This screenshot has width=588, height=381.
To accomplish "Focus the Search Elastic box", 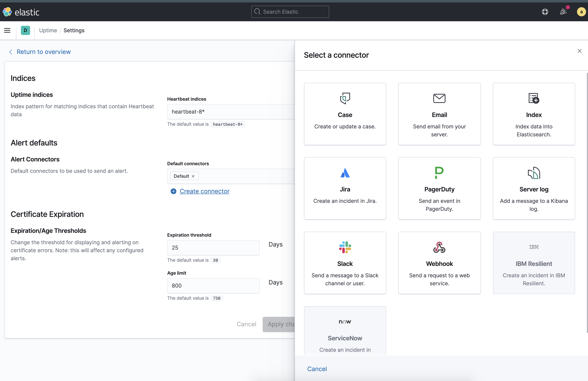I will (x=290, y=12).
